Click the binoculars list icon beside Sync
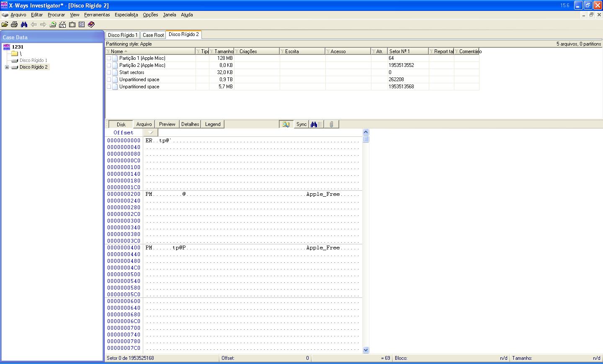The image size is (603, 364). (316, 124)
